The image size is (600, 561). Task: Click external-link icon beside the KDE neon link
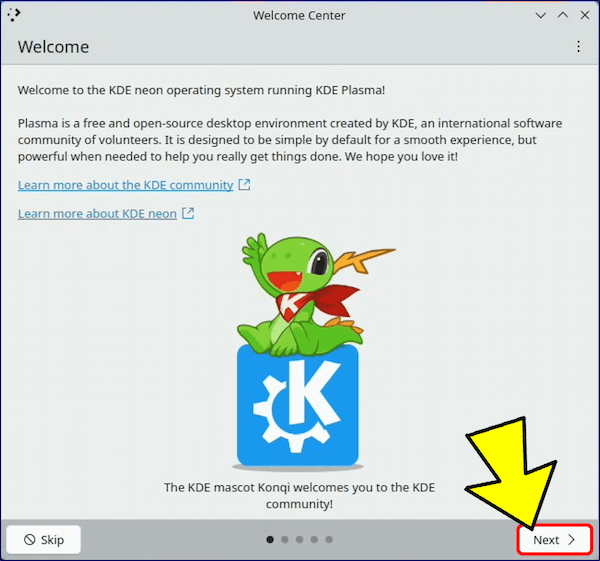click(188, 214)
